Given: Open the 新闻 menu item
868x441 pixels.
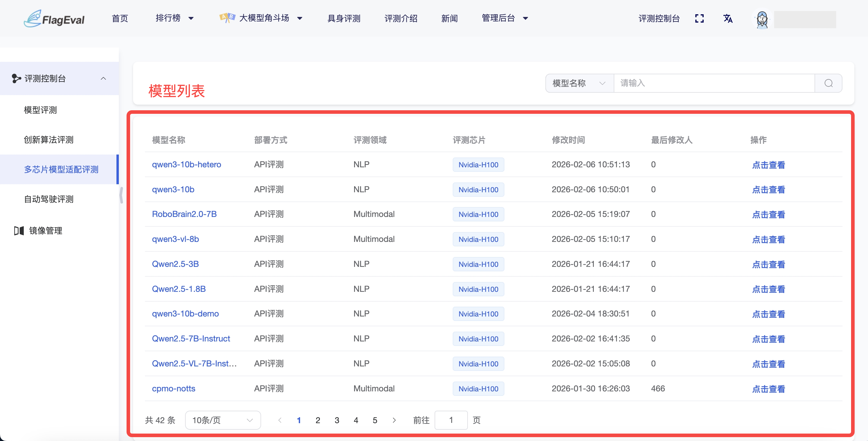Looking at the screenshot, I should [x=450, y=18].
